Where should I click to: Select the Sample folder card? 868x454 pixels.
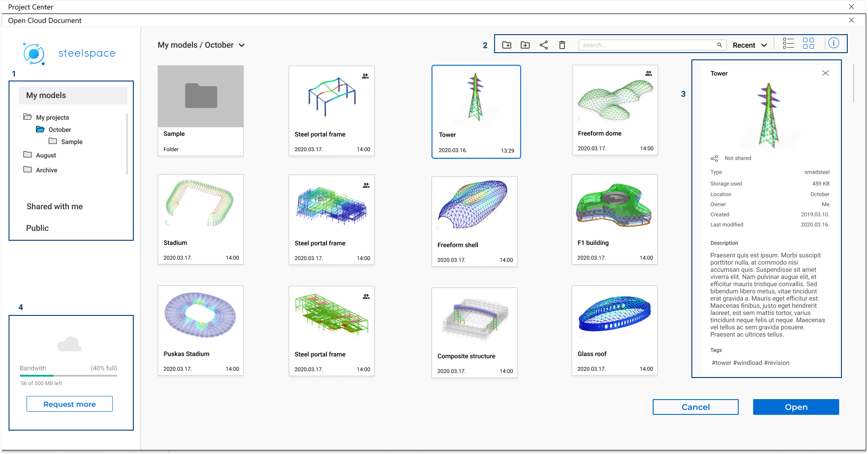200,111
